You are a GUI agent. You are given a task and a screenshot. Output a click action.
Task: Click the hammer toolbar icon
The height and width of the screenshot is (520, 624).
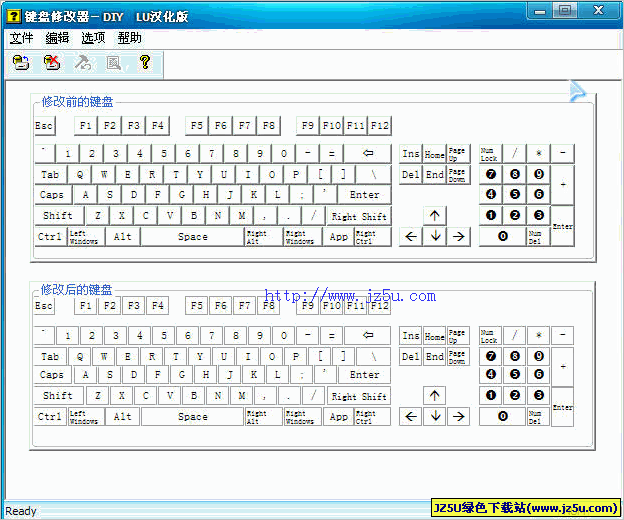(83, 63)
